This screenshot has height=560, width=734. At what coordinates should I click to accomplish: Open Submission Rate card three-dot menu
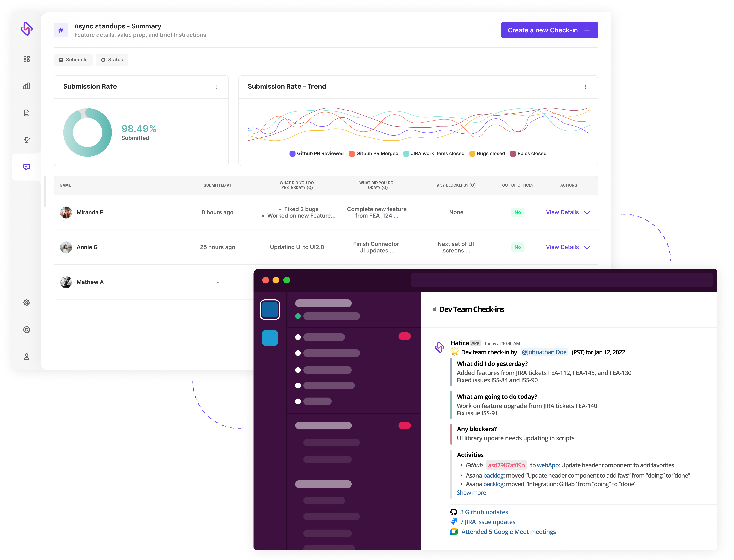[216, 87]
